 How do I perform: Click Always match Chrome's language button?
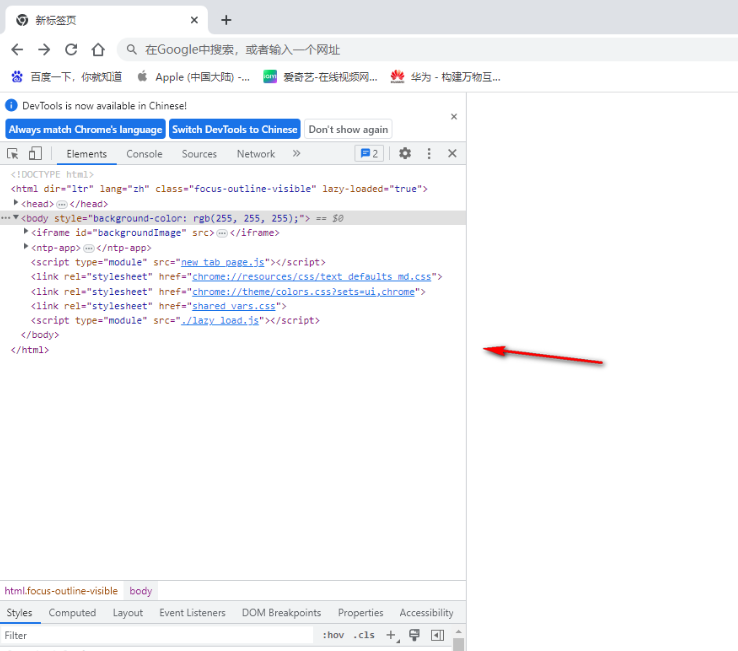pyautogui.click(x=85, y=129)
